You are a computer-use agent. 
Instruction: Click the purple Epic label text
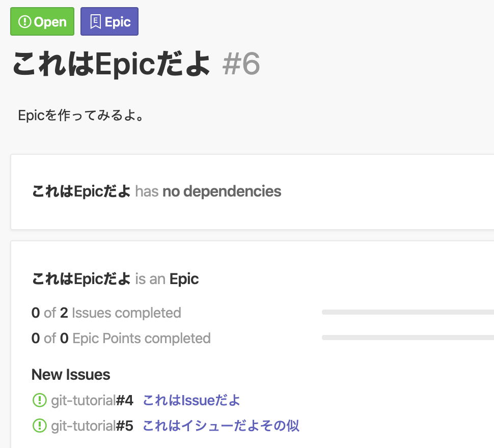coord(118,22)
